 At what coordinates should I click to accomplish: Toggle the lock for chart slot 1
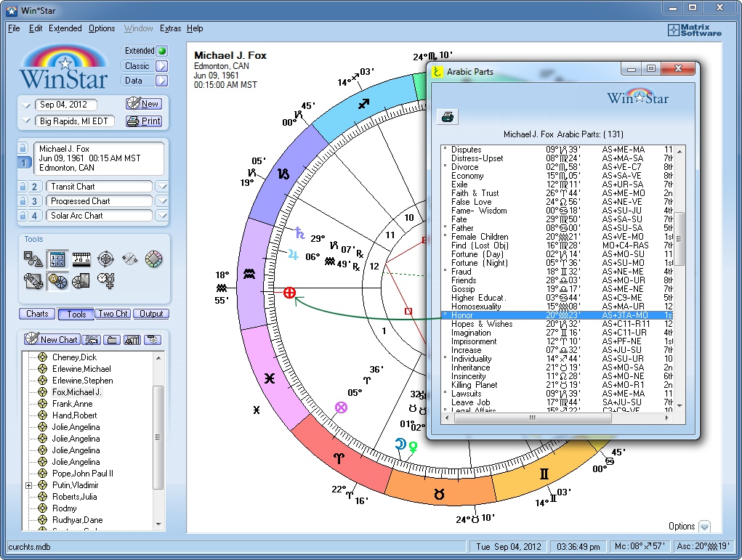[23, 148]
